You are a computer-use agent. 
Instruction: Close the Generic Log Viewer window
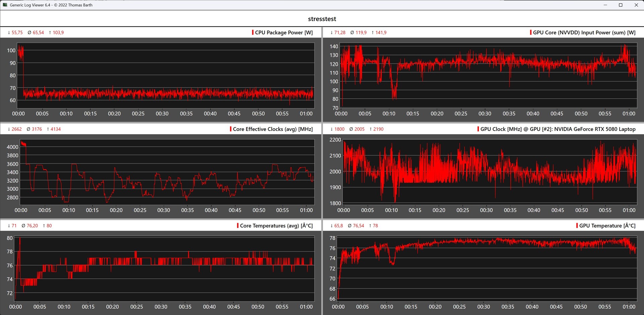[636, 5]
